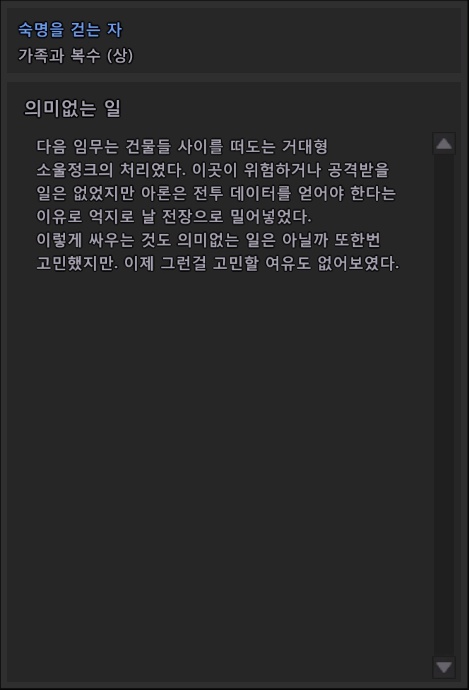Click the word 공격받을 in second line
Image resolution: width=469 pixels, height=690 pixels.
[x=359, y=170]
